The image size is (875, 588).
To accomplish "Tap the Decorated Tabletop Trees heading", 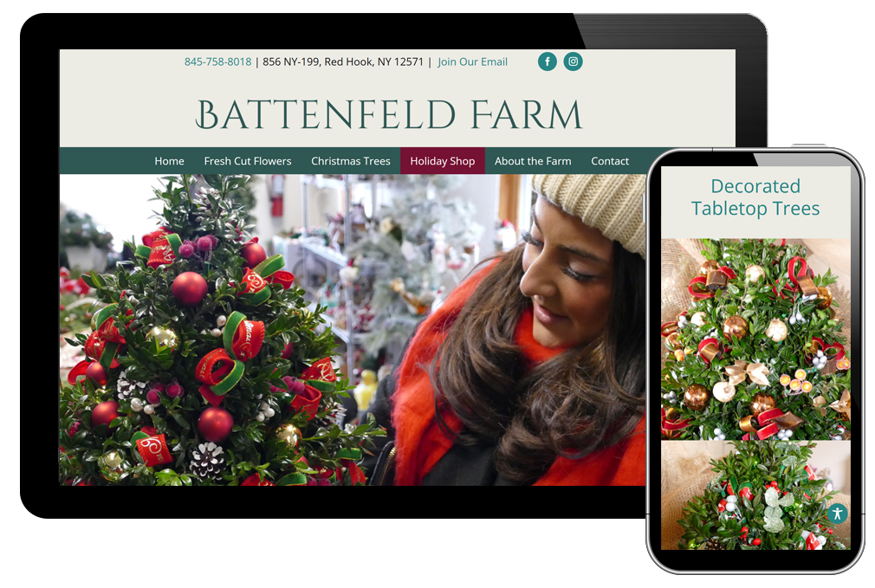I will [x=755, y=197].
